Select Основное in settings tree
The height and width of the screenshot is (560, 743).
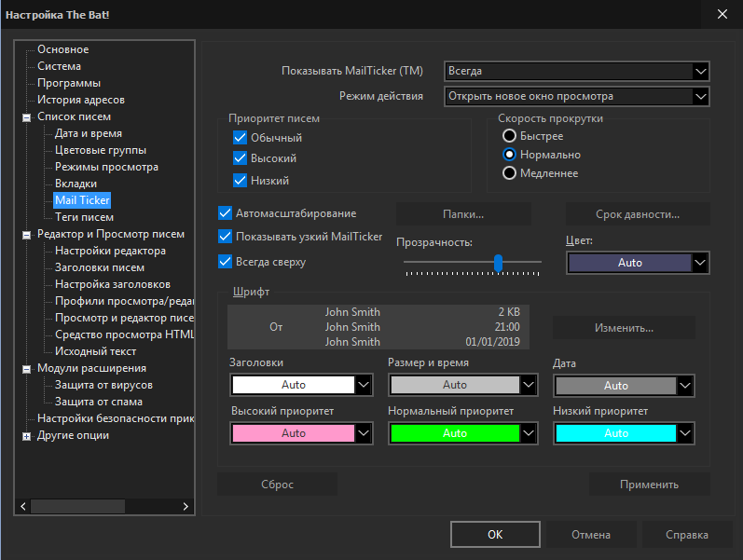coord(63,49)
